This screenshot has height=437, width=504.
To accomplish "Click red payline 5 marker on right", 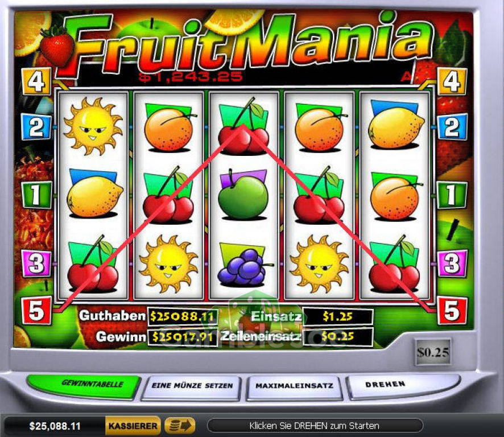I will (452, 311).
